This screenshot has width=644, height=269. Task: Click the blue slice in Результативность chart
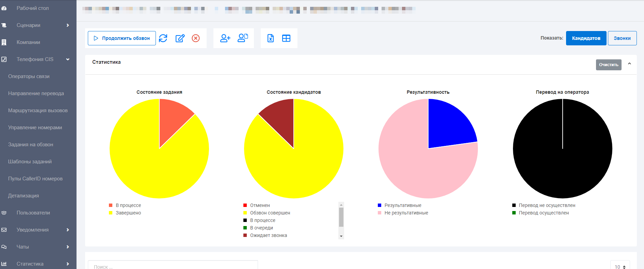(x=449, y=124)
